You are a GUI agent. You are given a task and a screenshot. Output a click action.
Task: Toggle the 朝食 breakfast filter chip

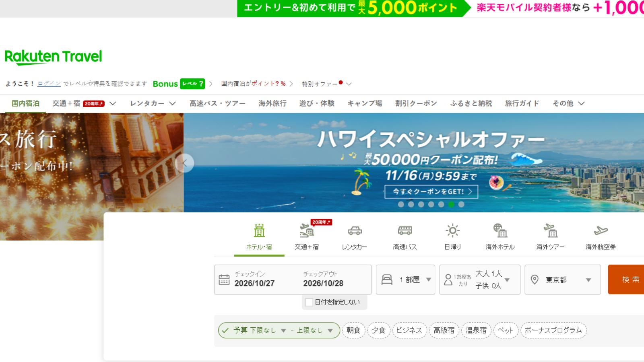click(x=353, y=330)
